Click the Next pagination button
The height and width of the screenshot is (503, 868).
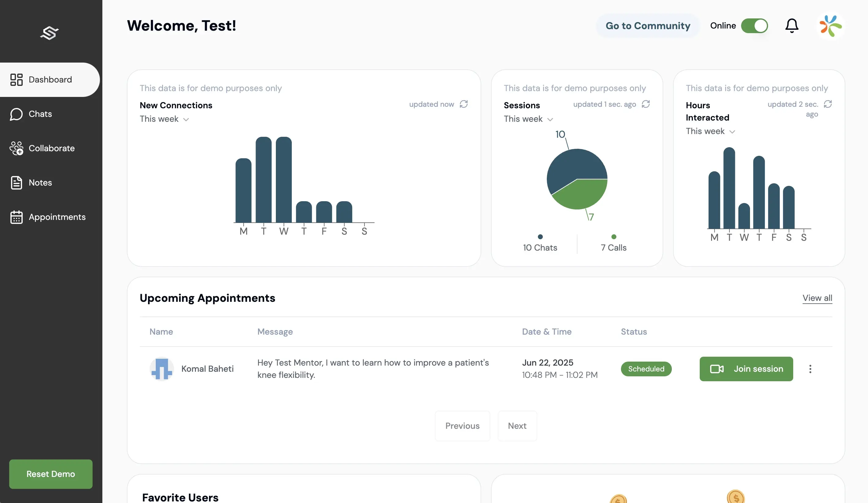click(x=517, y=426)
